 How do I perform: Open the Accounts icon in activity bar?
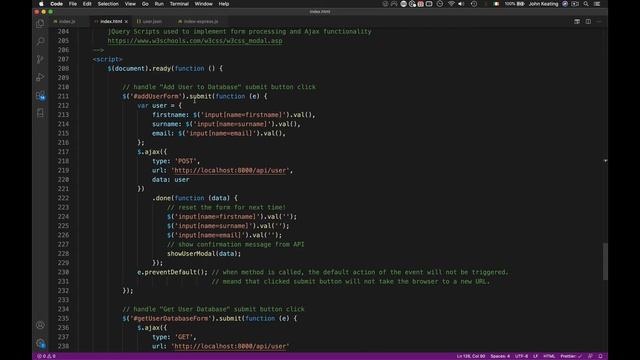point(40,325)
